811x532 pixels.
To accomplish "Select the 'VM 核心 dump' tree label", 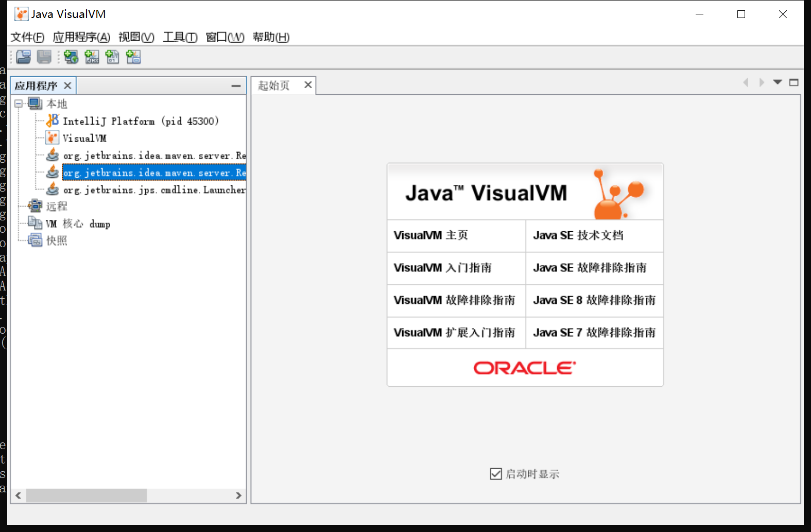I will tap(78, 224).
